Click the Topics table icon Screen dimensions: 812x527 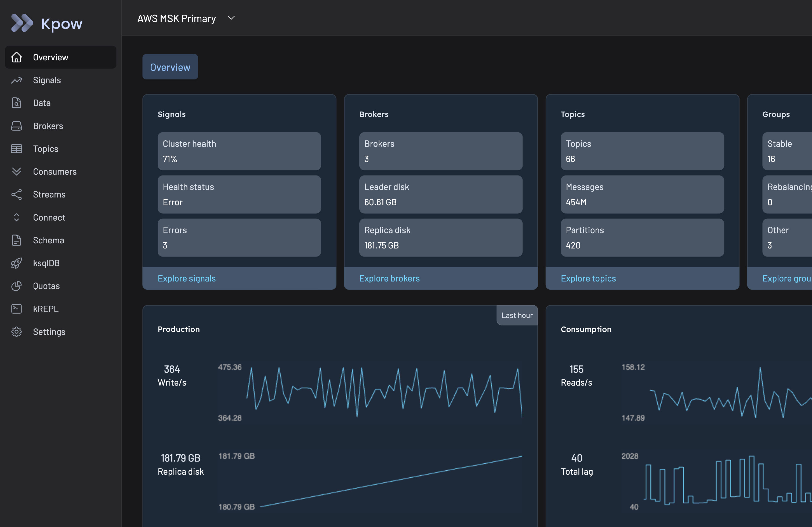click(16, 149)
